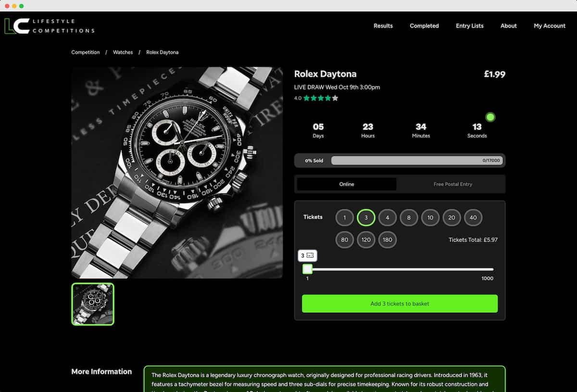Image resolution: width=577 pixels, height=392 pixels.
Task: Select the Online entry tab
Action: pos(346,184)
